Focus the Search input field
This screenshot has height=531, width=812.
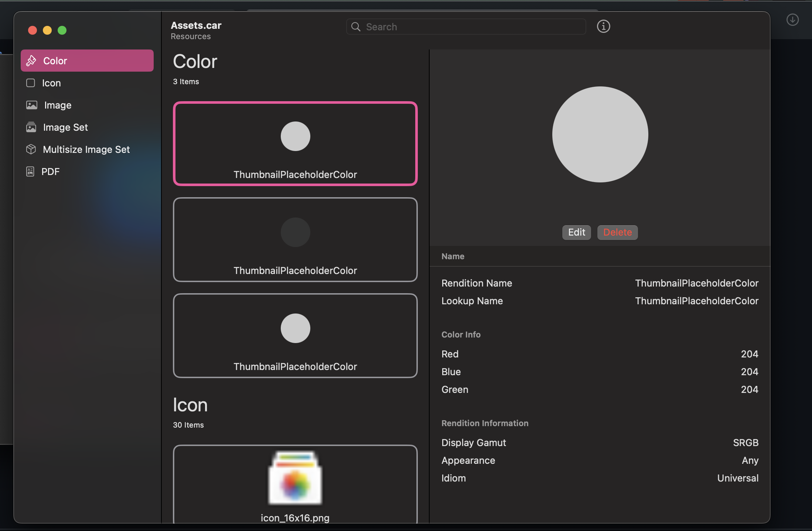pyautogui.click(x=466, y=27)
